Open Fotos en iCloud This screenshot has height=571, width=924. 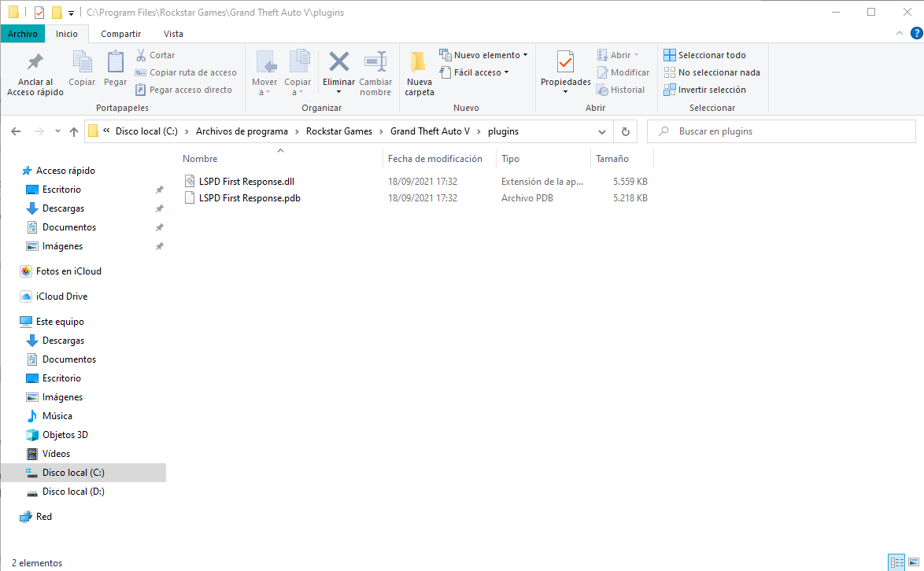(x=68, y=271)
